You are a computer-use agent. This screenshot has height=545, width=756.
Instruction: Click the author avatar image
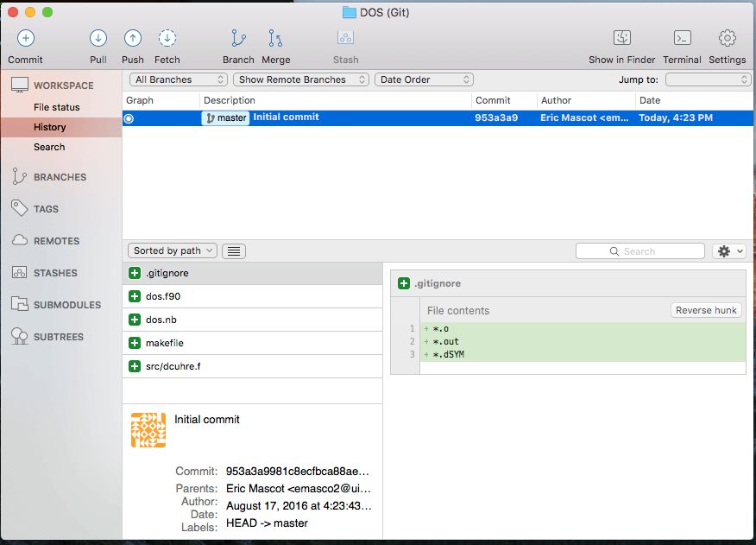[x=148, y=430]
